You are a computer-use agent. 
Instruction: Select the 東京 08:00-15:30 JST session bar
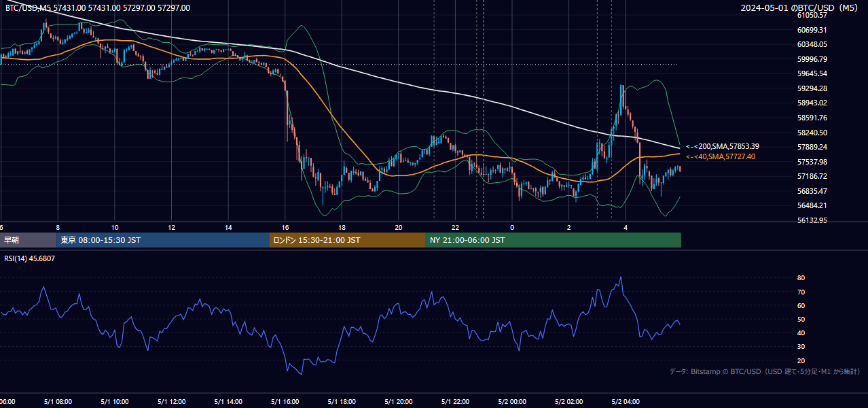point(163,240)
